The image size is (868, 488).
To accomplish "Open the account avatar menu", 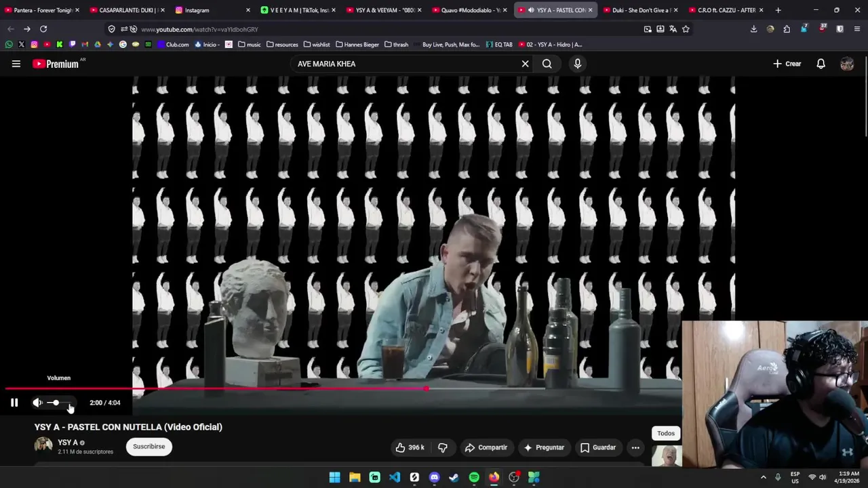I will click(x=847, y=64).
